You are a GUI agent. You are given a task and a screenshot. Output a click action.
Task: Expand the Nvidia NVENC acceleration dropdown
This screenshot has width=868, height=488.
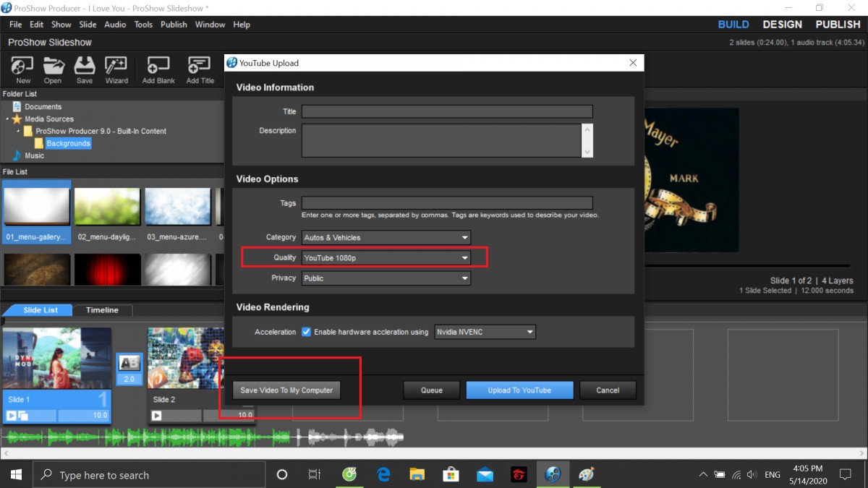tap(485, 332)
